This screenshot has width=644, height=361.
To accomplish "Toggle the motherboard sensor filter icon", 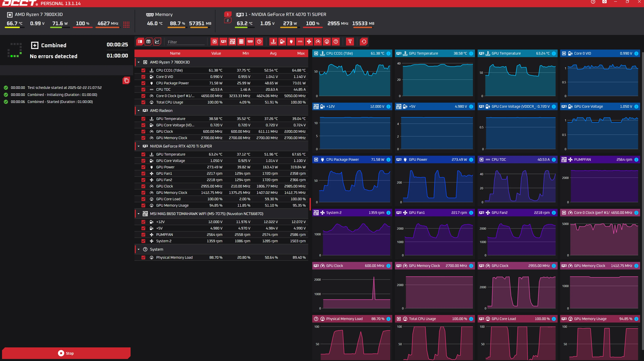I will 232,42.
